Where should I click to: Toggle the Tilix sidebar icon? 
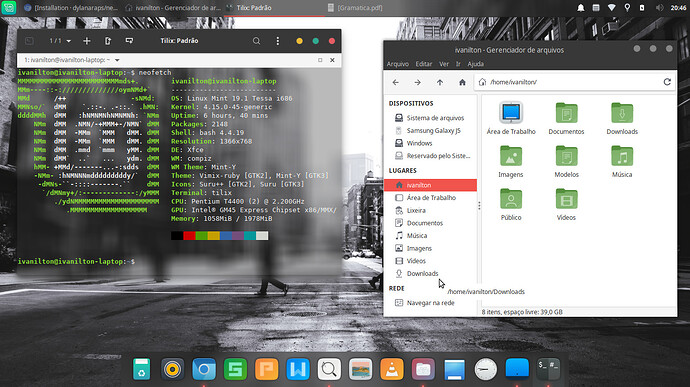(x=29, y=41)
